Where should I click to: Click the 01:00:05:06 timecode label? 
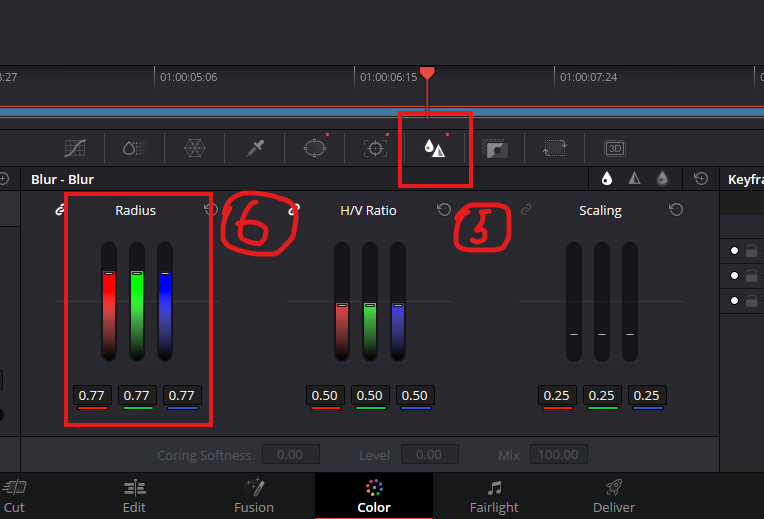click(189, 77)
